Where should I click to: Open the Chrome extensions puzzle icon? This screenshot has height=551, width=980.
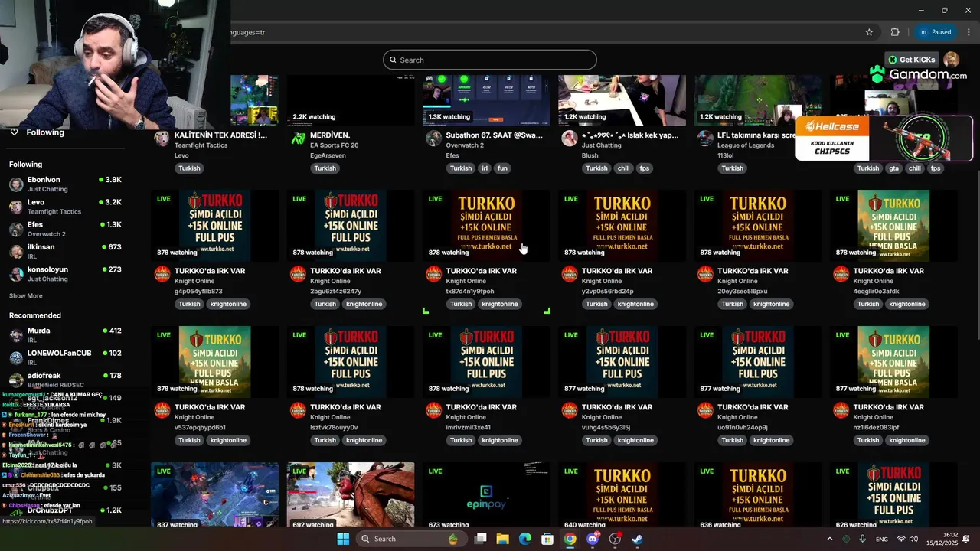pos(895,32)
